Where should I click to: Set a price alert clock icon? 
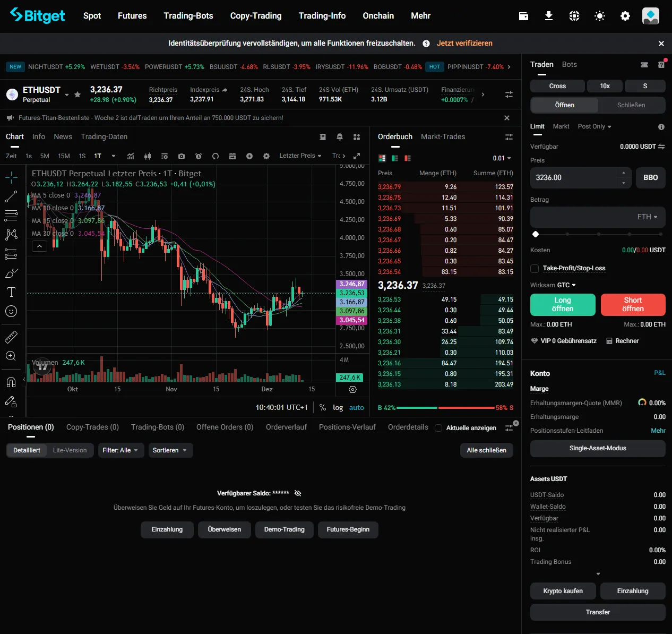199,156
